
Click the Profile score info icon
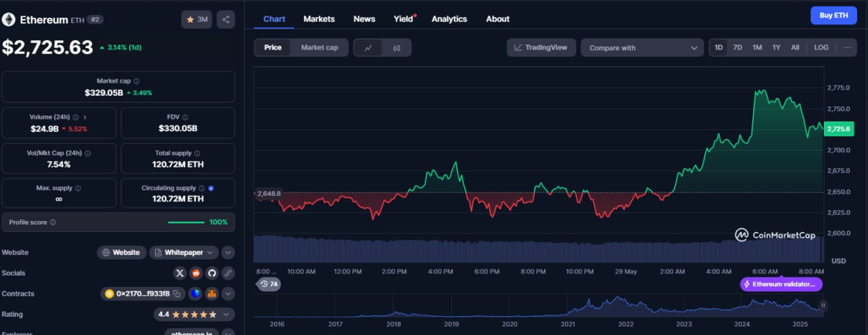point(53,222)
